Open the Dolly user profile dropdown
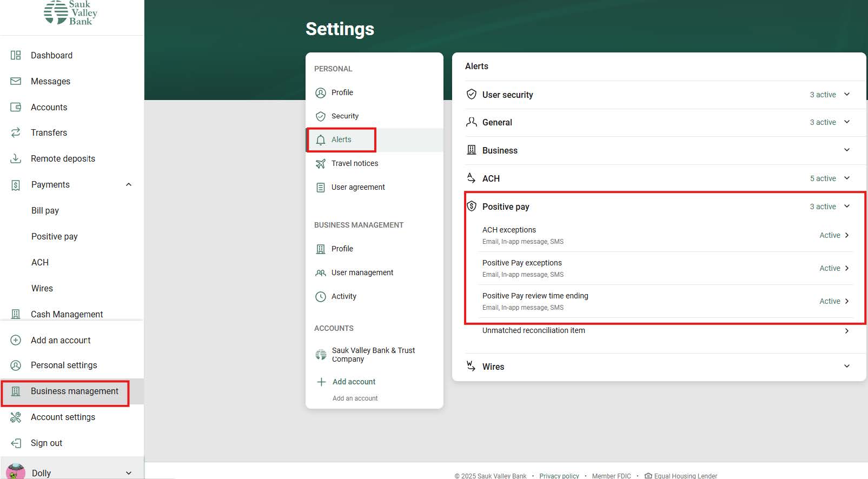This screenshot has width=868, height=479. click(x=129, y=473)
